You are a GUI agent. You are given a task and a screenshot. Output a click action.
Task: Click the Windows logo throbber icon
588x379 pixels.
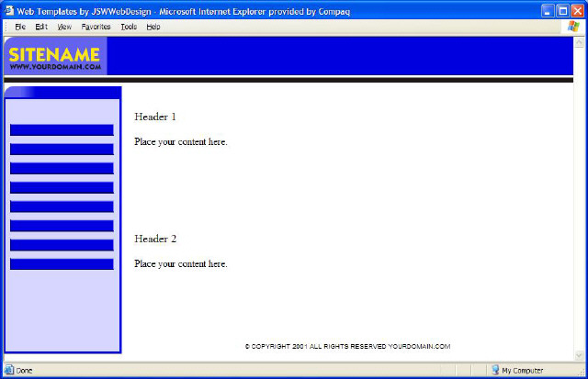pos(574,27)
